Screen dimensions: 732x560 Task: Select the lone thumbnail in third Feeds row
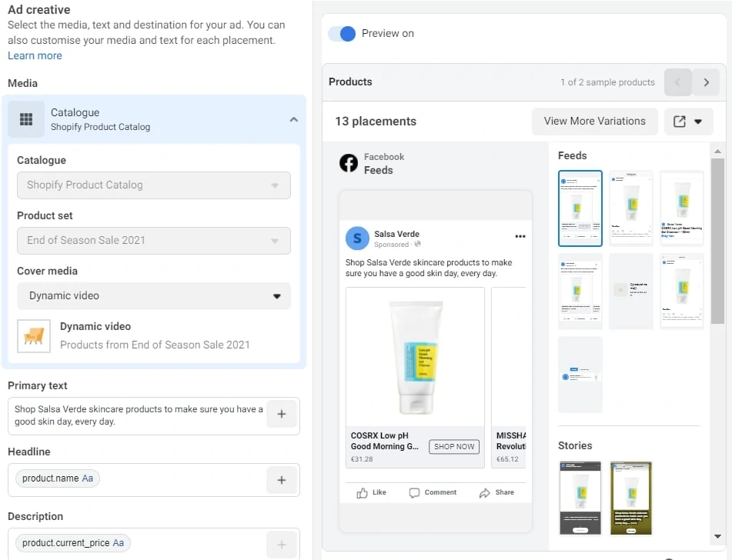pyautogui.click(x=580, y=375)
